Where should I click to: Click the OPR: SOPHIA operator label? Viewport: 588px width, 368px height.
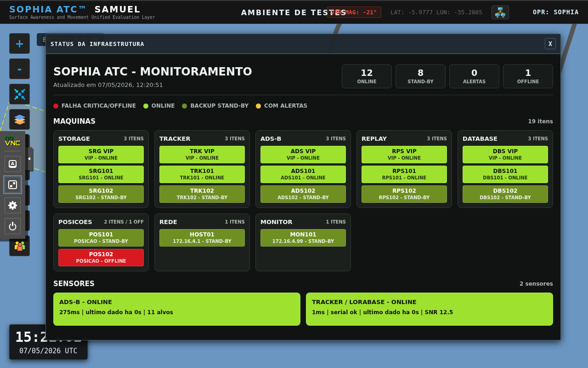pyautogui.click(x=556, y=12)
